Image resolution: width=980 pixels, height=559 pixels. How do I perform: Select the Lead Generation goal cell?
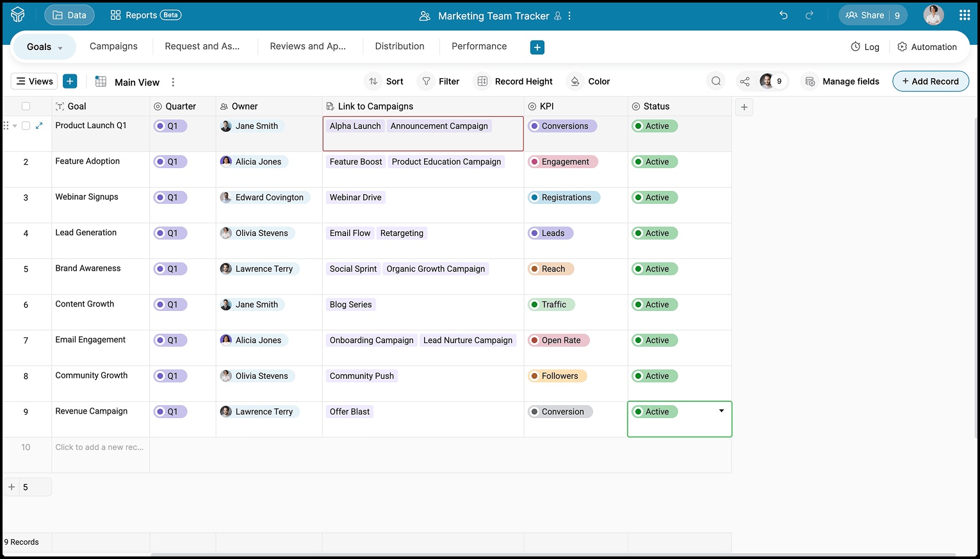coord(101,241)
